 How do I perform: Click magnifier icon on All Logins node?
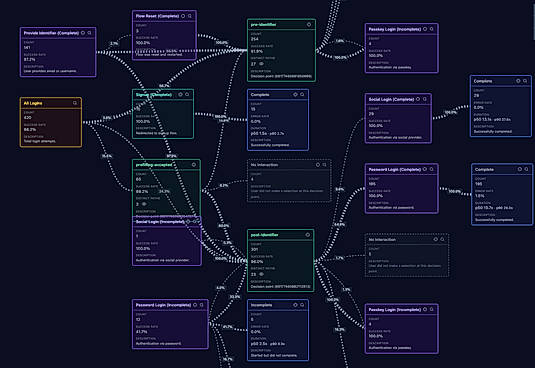75,103
